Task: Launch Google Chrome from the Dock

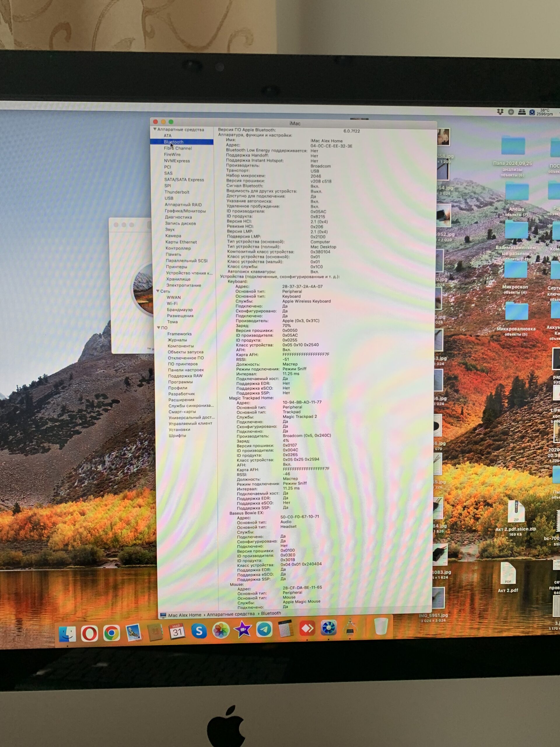Action: click(x=111, y=633)
